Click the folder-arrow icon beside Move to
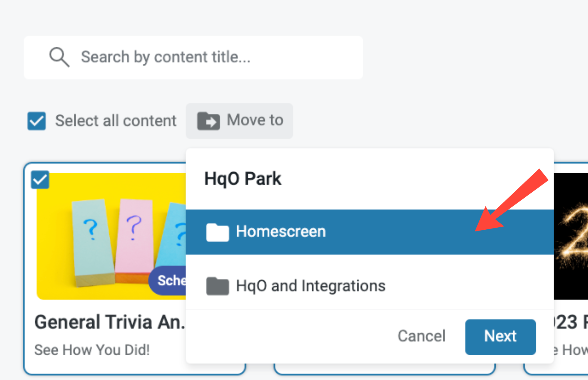Viewport: 588px width, 380px height. click(208, 121)
